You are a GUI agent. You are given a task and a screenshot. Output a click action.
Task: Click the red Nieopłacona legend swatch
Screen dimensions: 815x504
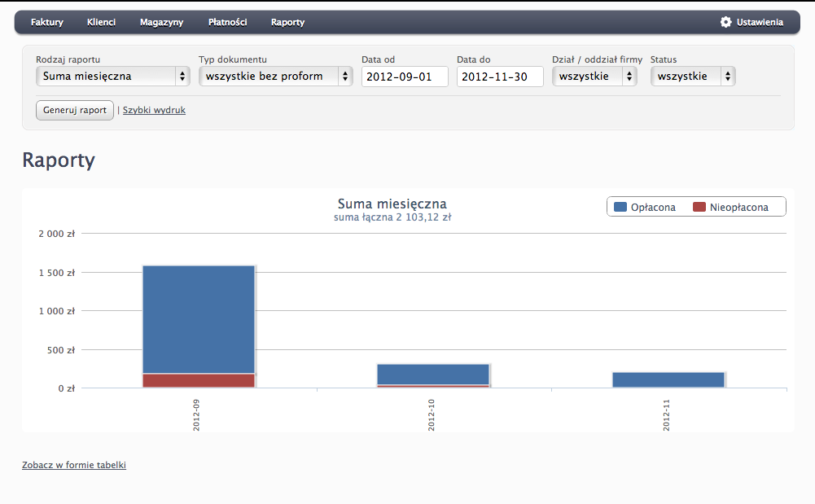pyautogui.click(x=699, y=207)
